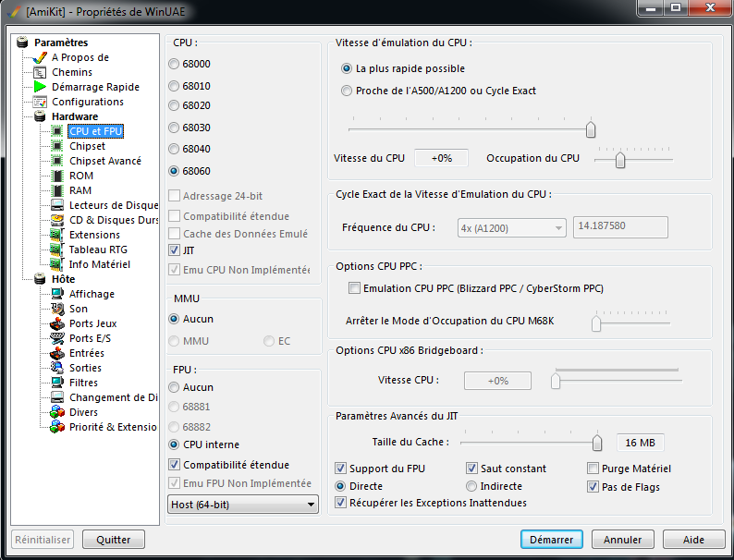Open the ROM settings page

[81, 176]
